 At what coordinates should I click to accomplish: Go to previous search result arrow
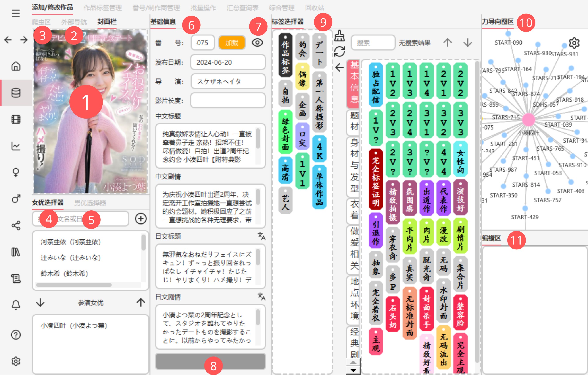(x=447, y=43)
